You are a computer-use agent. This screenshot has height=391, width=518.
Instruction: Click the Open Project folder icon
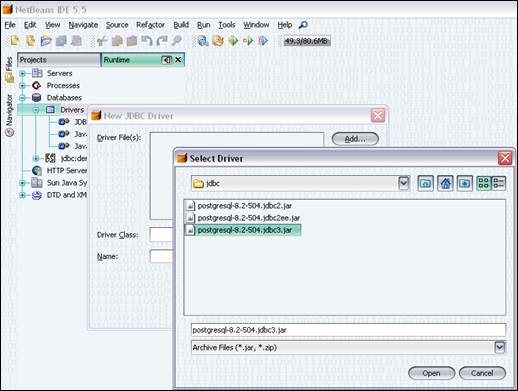click(46, 41)
